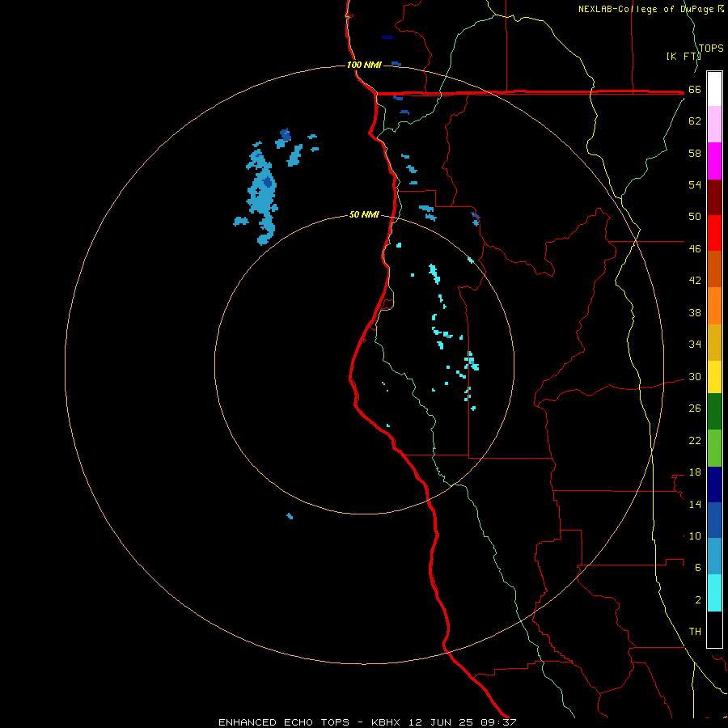Click legend value '2'
Image resolution: width=728 pixels, height=728 pixels.
[x=698, y=600]
